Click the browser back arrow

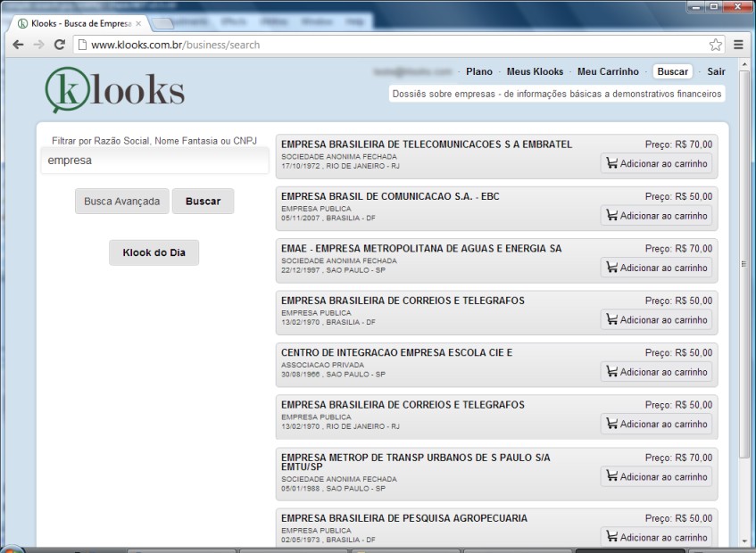17,45
